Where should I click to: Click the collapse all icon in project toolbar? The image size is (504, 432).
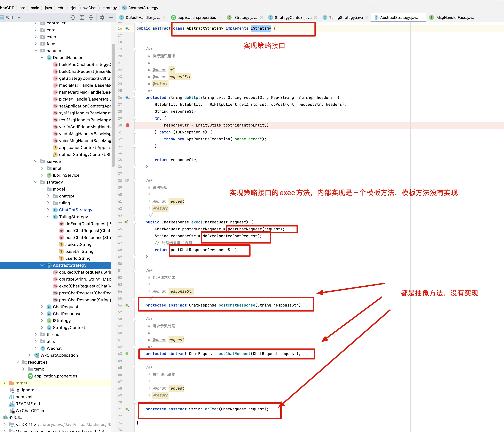point(91,17)
